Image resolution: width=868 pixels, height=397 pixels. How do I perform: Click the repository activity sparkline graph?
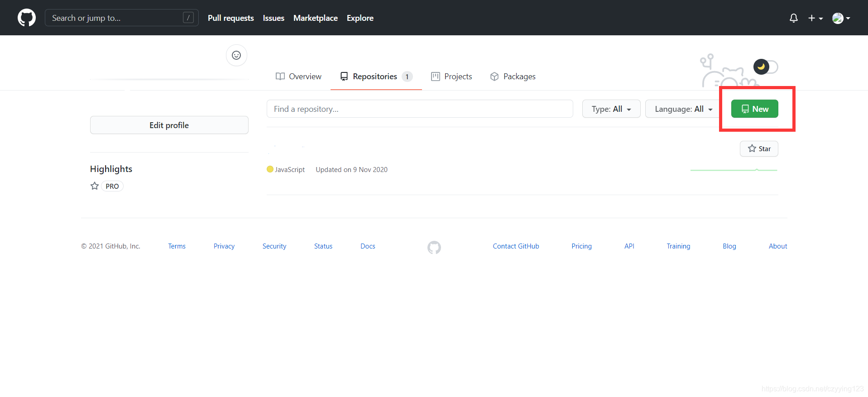734,170
